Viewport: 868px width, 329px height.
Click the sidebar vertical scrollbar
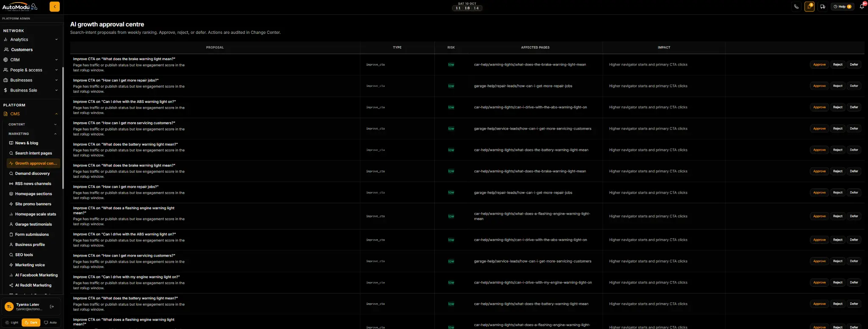[x=63, y=127]
